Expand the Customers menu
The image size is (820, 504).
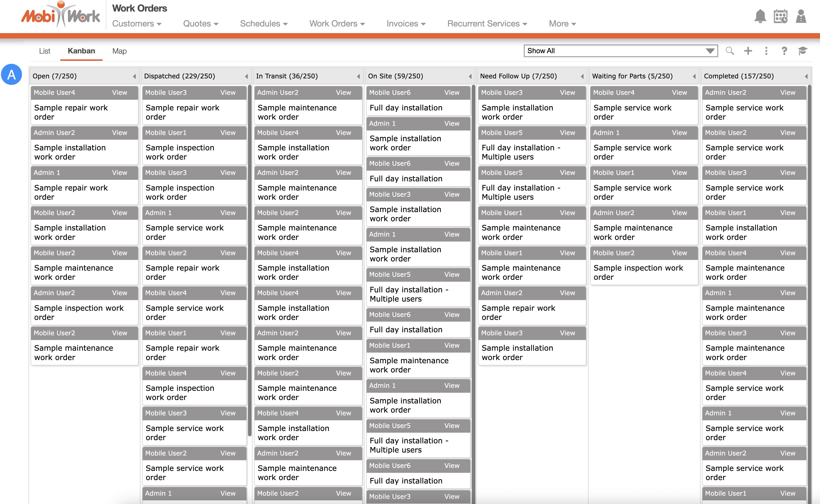[x=136, y=24]
